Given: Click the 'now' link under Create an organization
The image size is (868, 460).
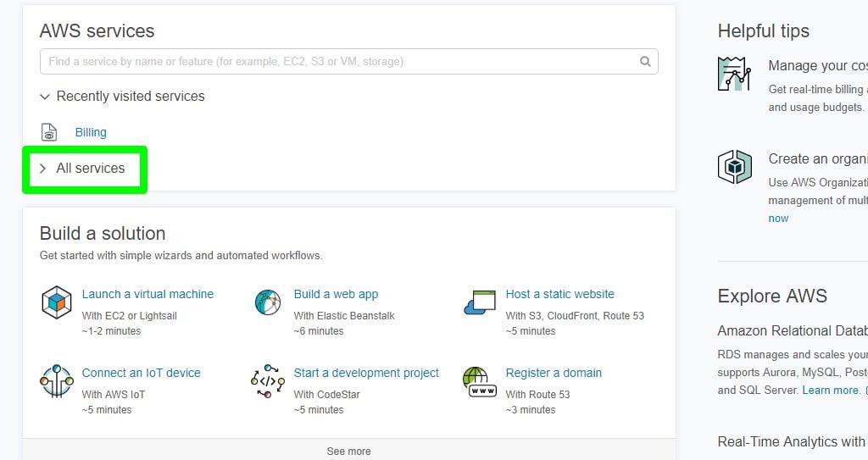Looking at the screenshot, I should (778, 218).
